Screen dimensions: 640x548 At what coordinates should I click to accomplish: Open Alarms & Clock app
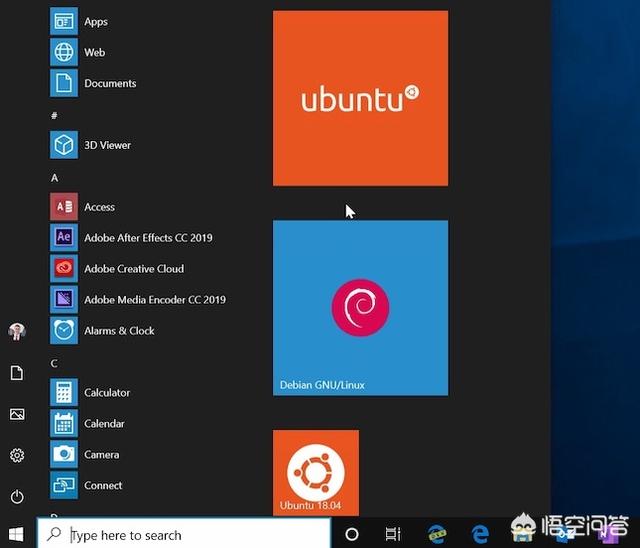[119, 331]
